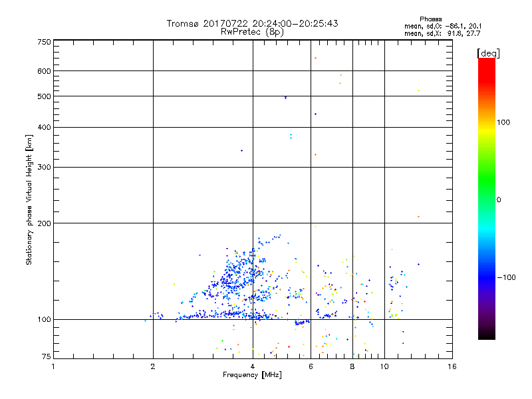Screen dimensions: 532x399
Task: Click the x-axis '8' tick label
Action: pyautogui.click(x=352, y=366)
